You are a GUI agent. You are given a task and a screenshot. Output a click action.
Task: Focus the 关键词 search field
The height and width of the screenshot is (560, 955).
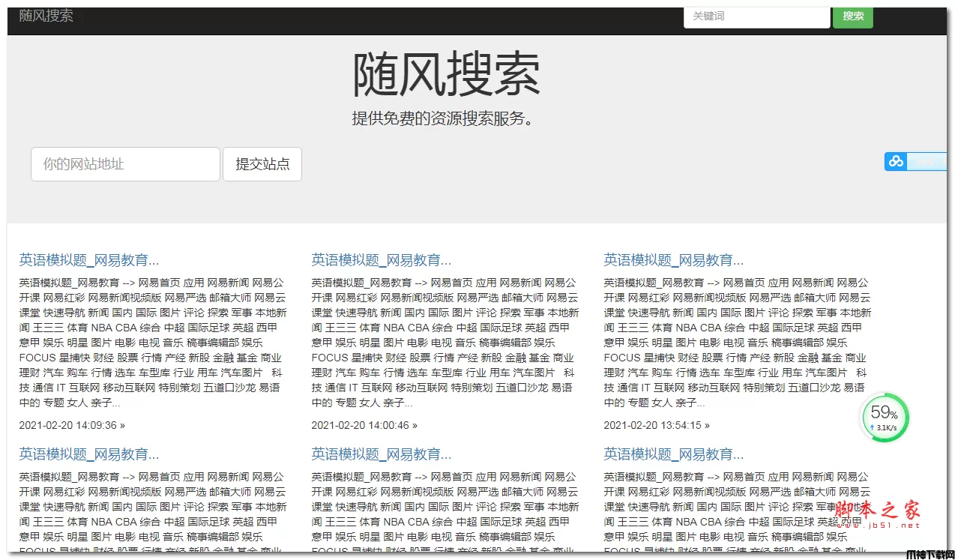(756, 16)
